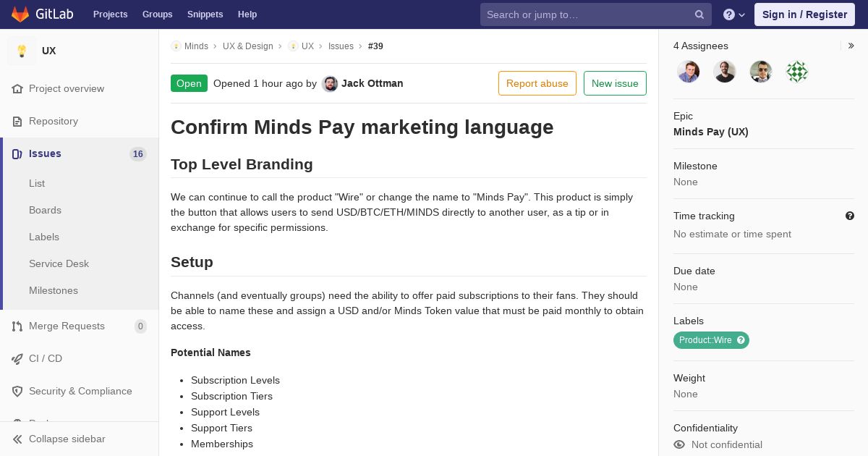Click the Report abuse button
This screenshot has width=868, height=456.
[537, 83]
